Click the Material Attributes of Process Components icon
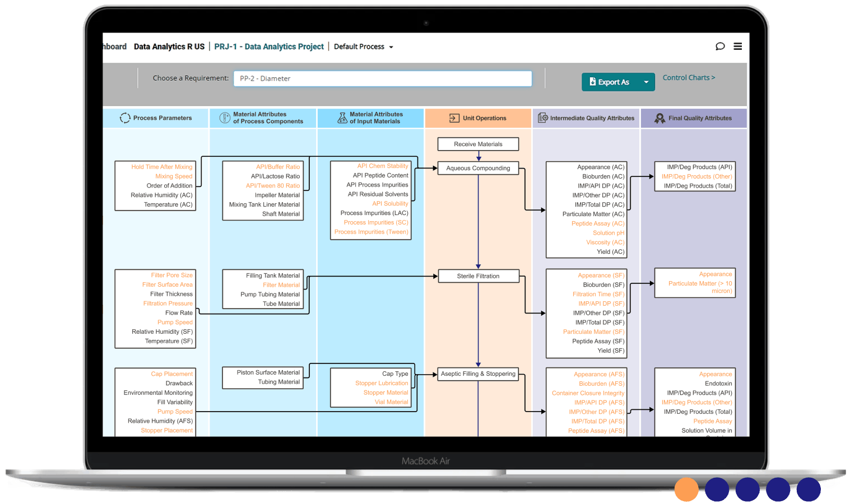Screen dimensions: 850x504 click(x=225, y=118)
